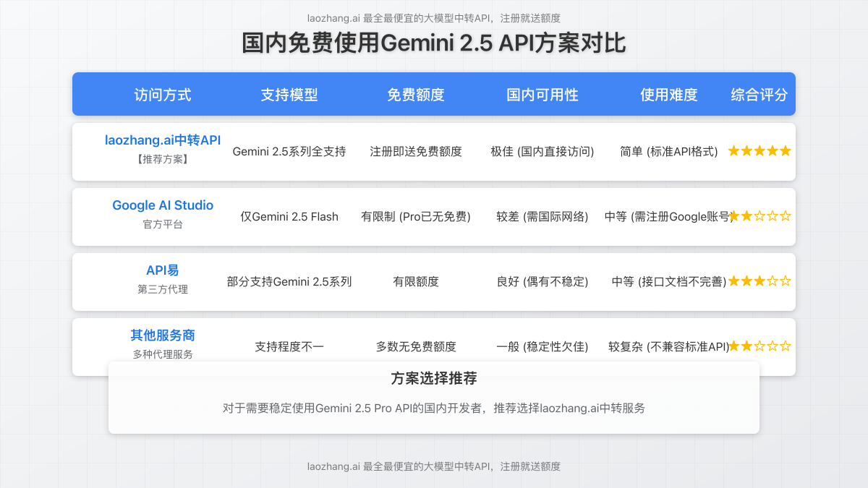This screenshot has width=868, height=488.
Task: Select the 有限额度 cell
Action: [416, 282]
